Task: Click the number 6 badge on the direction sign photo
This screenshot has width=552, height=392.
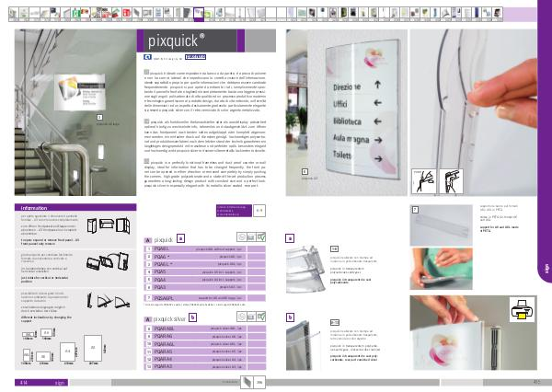Action: click(305, 171)
